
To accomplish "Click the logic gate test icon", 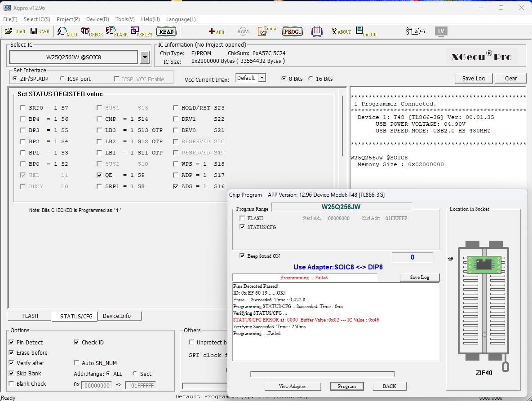I will (416, 31).
